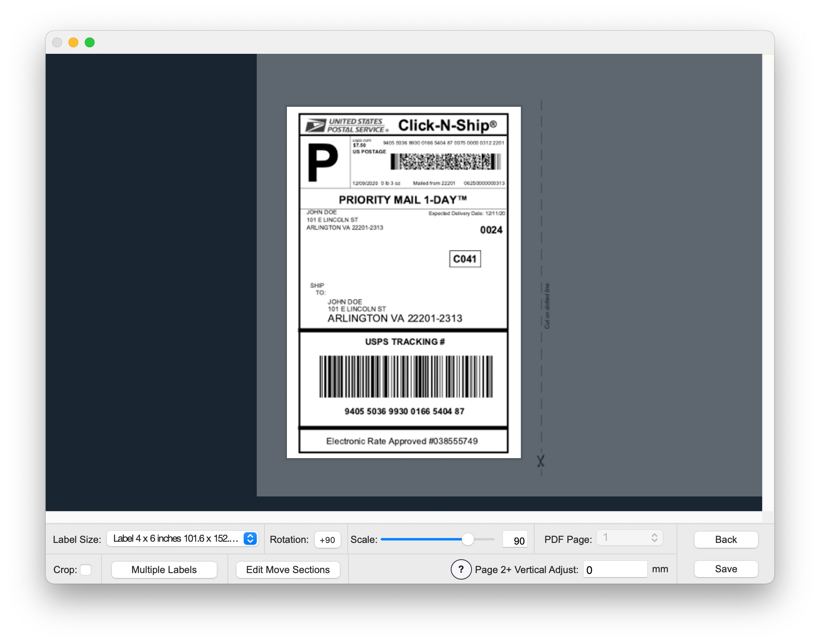Click the scissors cut-line icon
Image resolution: width=820 pixels, height=644 pixels.
click(540, 461)
